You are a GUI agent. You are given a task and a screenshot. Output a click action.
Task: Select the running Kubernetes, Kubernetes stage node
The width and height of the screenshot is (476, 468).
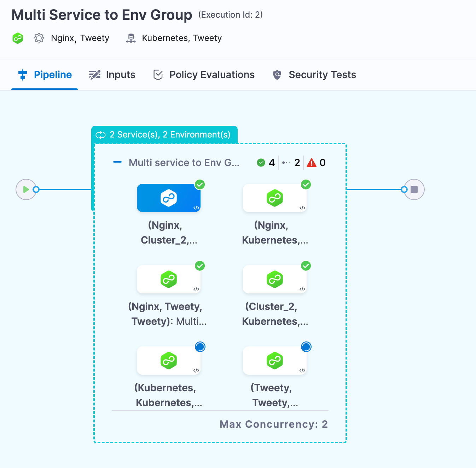coord(169,361)
